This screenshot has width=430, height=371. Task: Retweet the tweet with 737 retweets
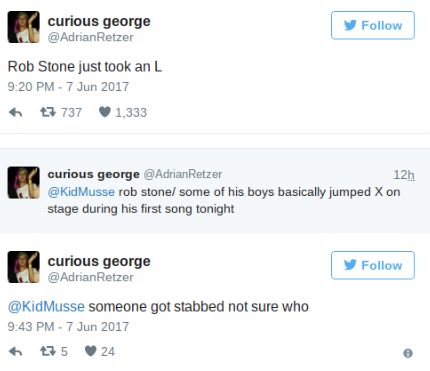[x=48, y=112]
